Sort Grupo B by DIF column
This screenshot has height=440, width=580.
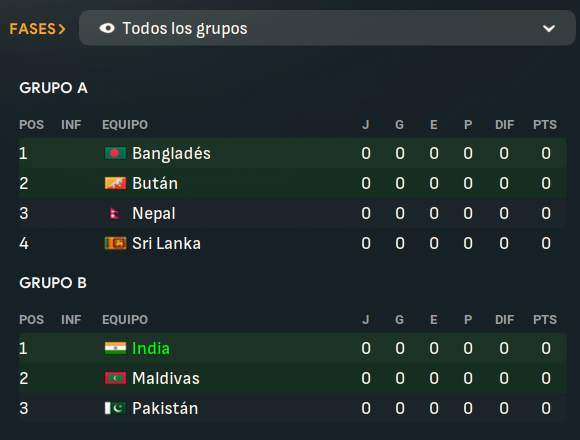(505, 319)
